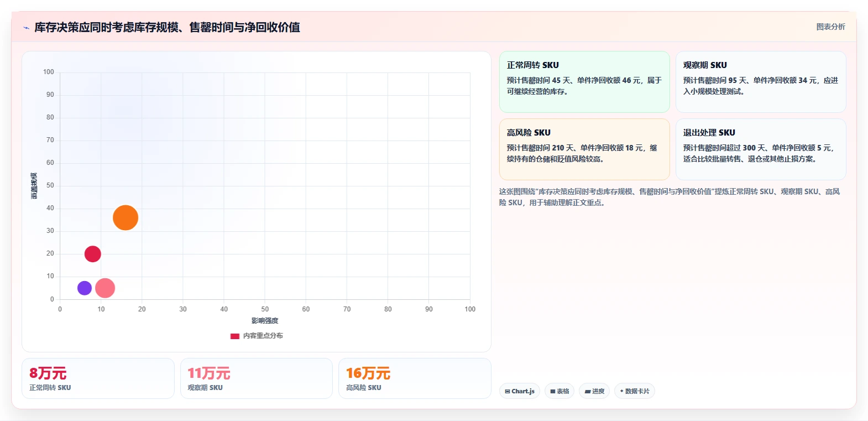Click the x-axis tick label 50

[265, 309]
